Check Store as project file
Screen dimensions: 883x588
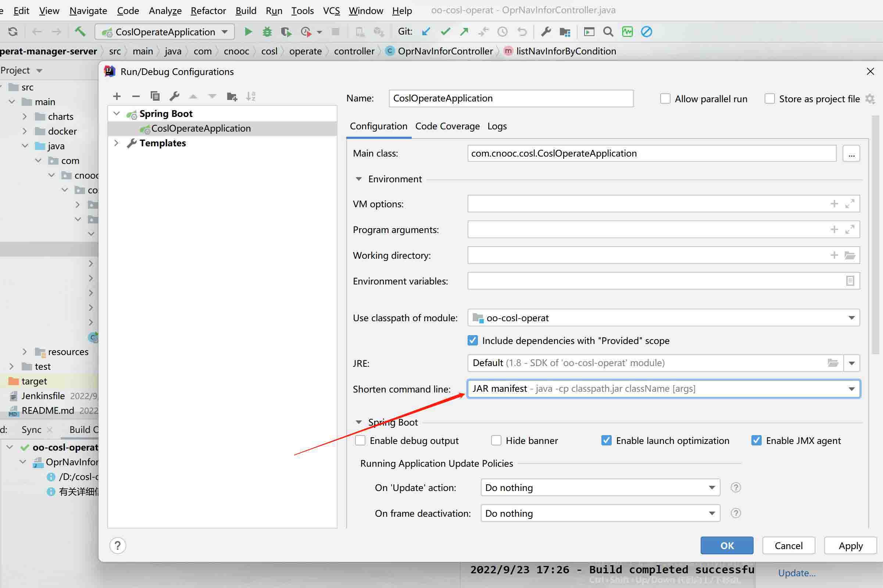(x=769, y=98)
